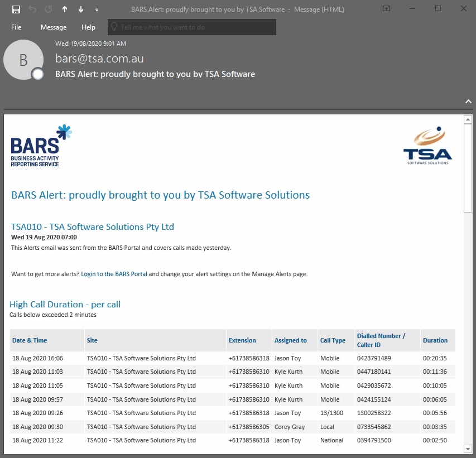Go to next item with down arrow
This screenshot has width=476, height=458.
[81, 9]
